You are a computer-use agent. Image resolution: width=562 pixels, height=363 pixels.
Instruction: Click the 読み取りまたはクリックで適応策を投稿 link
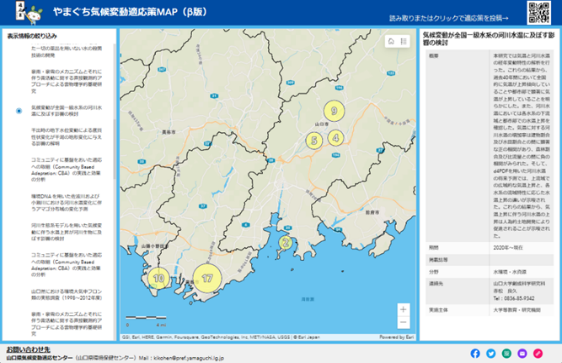(x=449, y=18)
